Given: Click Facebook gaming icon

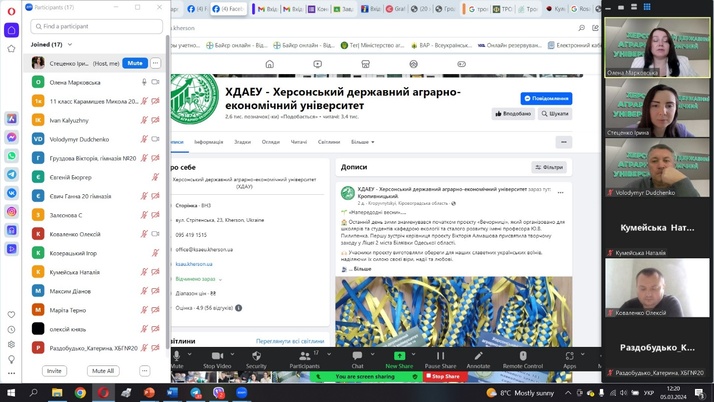Looking at the screenshot, I should pos(461,64).
